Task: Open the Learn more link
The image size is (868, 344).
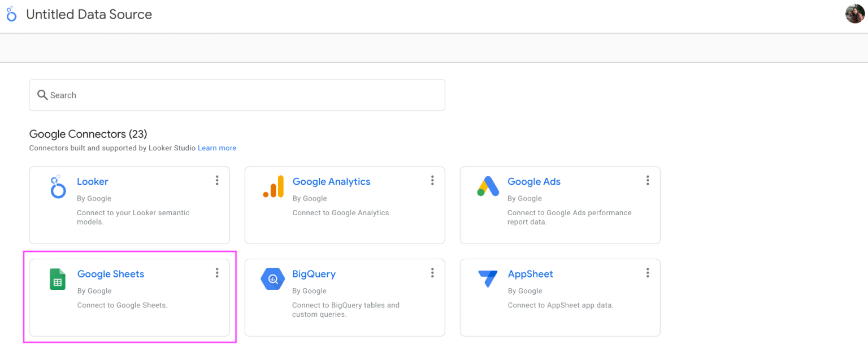Action: coord(217,148)
